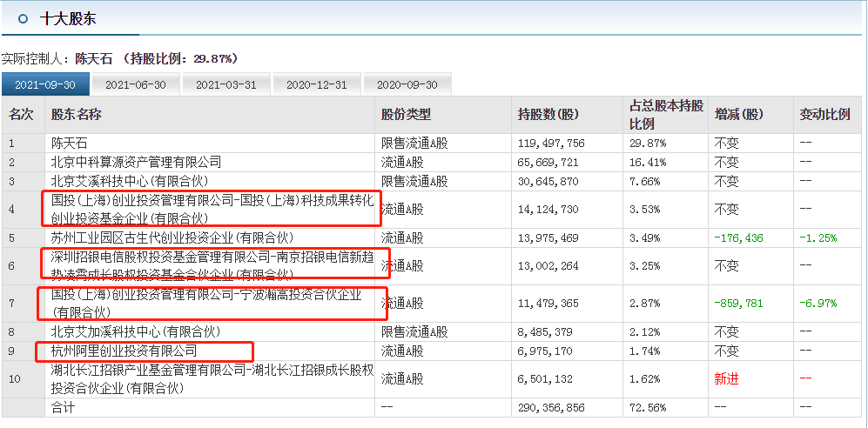868x428 pixels.
Task: Click the 合计 total row label
Action: [x=62, y=408]
